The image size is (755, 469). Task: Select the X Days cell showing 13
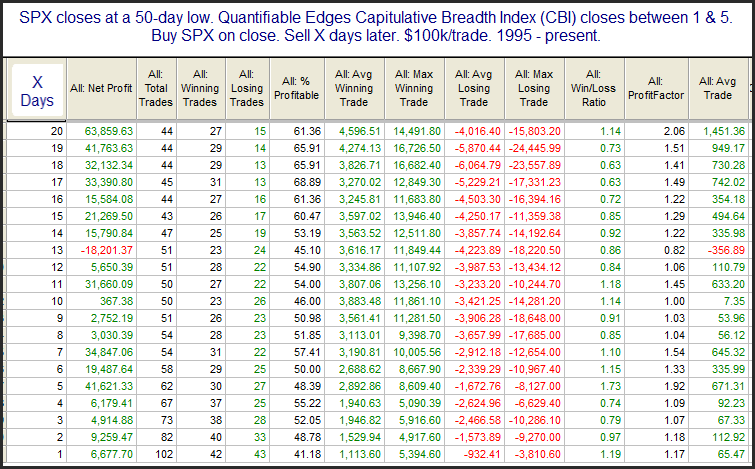point(57,250)
